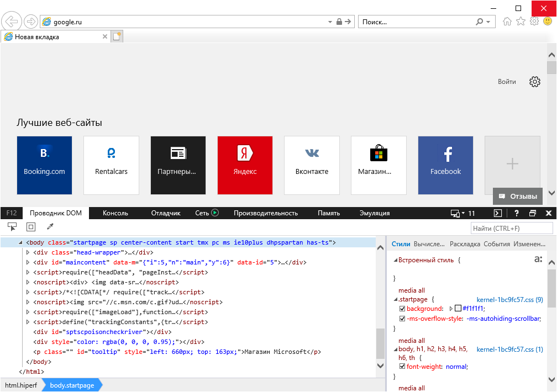Screen dimensions: 557x392
Task: Open the browser home icon
Action: 507,22
